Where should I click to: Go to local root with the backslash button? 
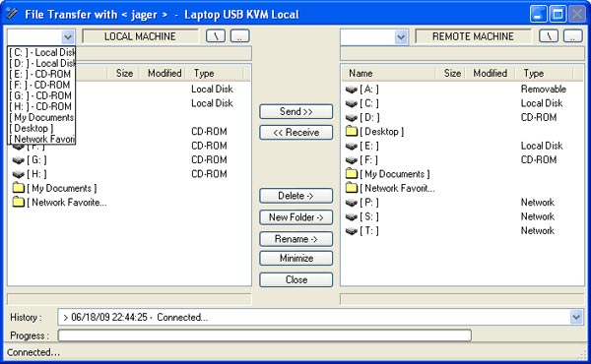click(x=216, y=36)
